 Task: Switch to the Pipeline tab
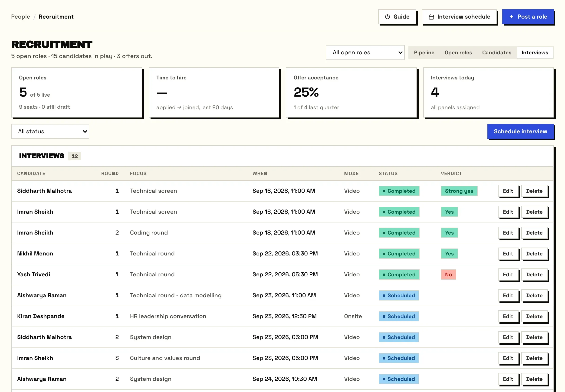pyautogui.click(x=424, y=52)
